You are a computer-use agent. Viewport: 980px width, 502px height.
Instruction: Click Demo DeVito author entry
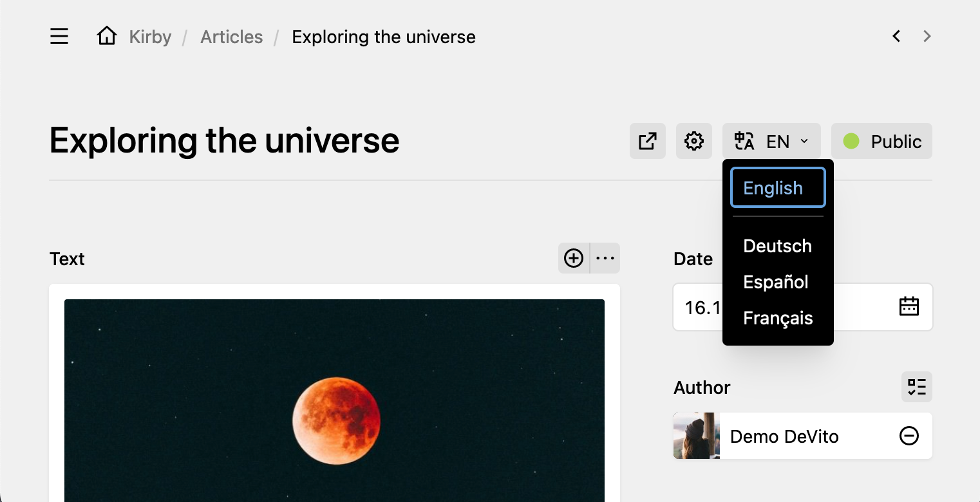pyautogui.click(x=803, y=436)
